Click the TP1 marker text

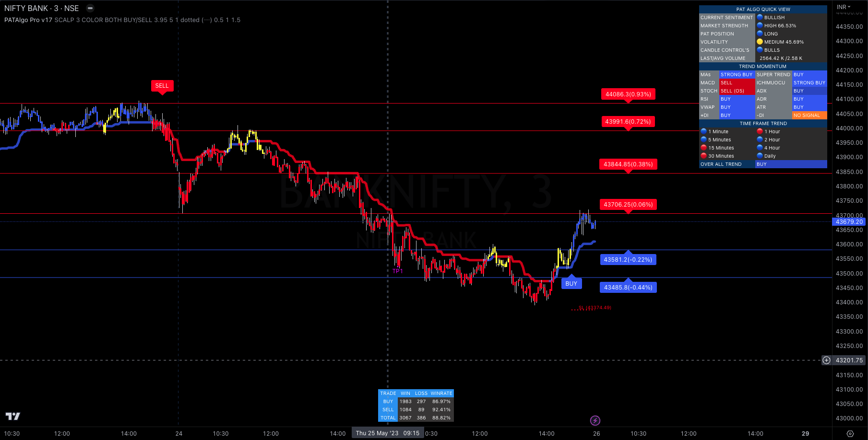(398, 271)
